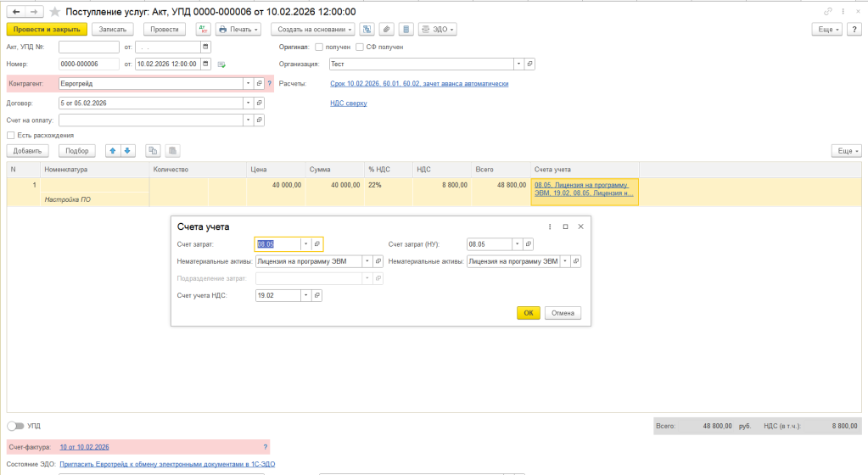The height and width of the screenshot is (475, 868).
Task: Click Провести и закрыть button
Action: coord(47,30)
